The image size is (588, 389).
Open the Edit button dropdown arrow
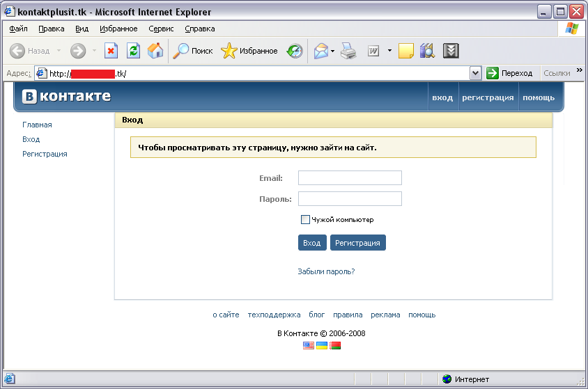[x=389, y=51]
